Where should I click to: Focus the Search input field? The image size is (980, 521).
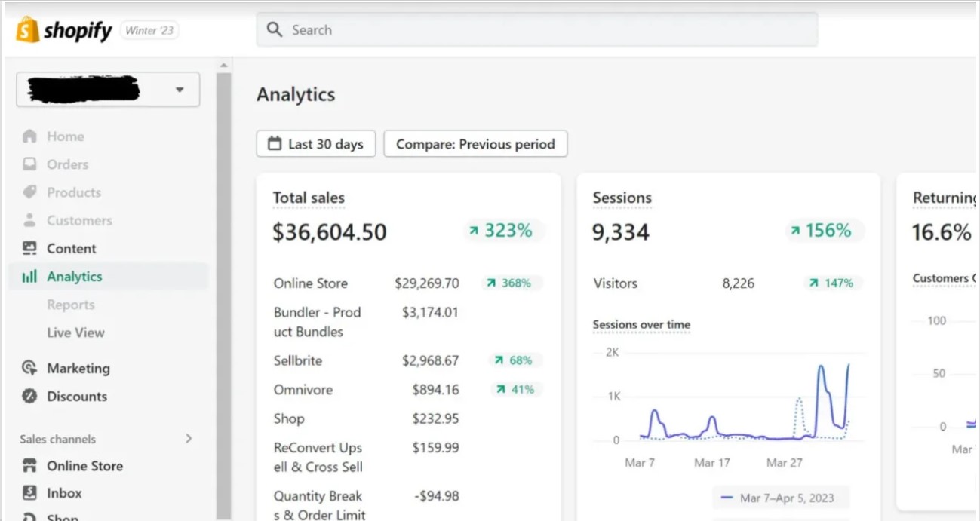537,30
